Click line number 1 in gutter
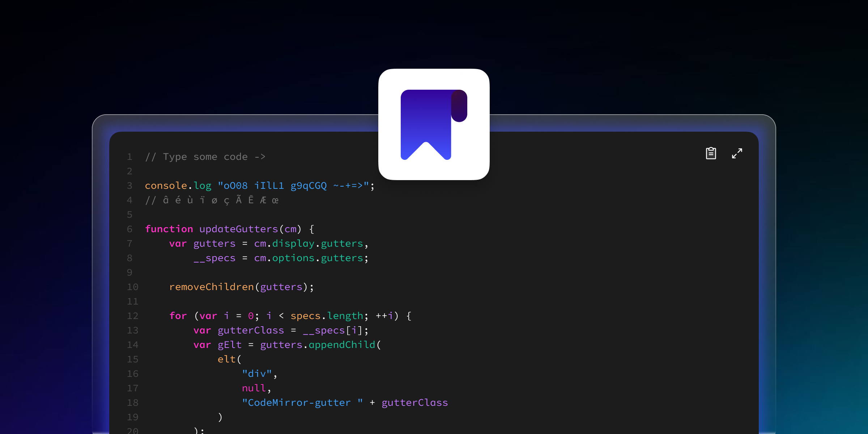This screenshot has height=434, width=868. pyautogui.click(x=129, y=157)
